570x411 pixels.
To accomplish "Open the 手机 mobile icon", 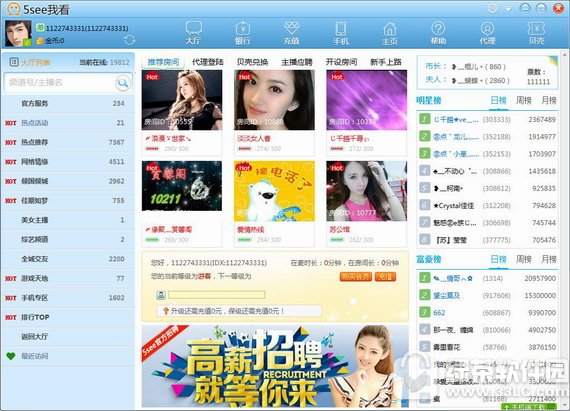I will (341, 33).
